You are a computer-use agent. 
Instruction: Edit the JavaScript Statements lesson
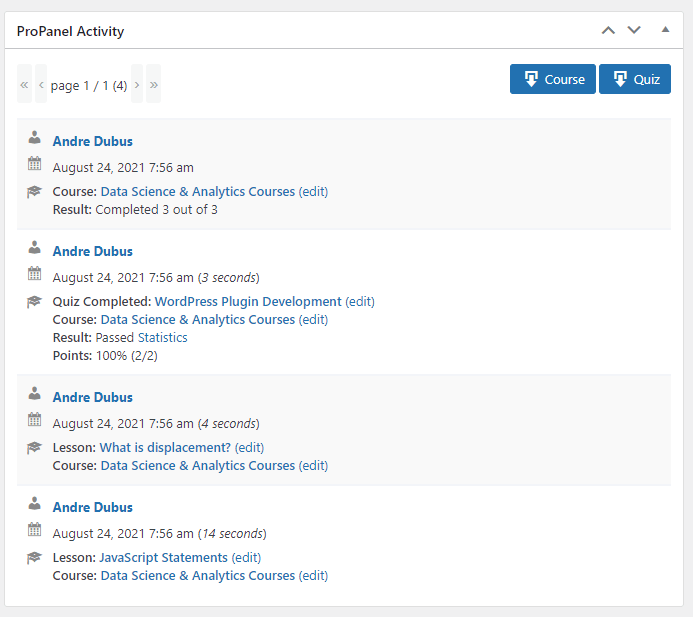pos(246,557)
